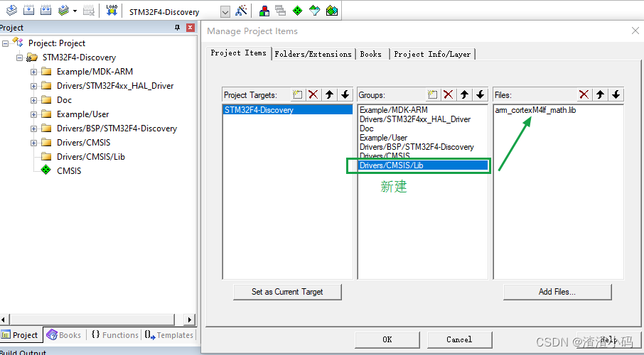Select arm_cortexM4lf_math.lib in Files list

pos(535,110)
